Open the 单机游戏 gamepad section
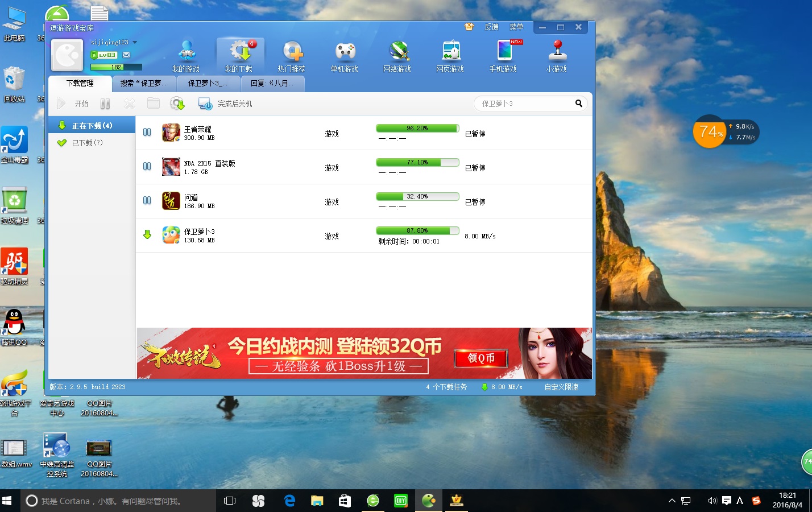 tap(345, 56)
